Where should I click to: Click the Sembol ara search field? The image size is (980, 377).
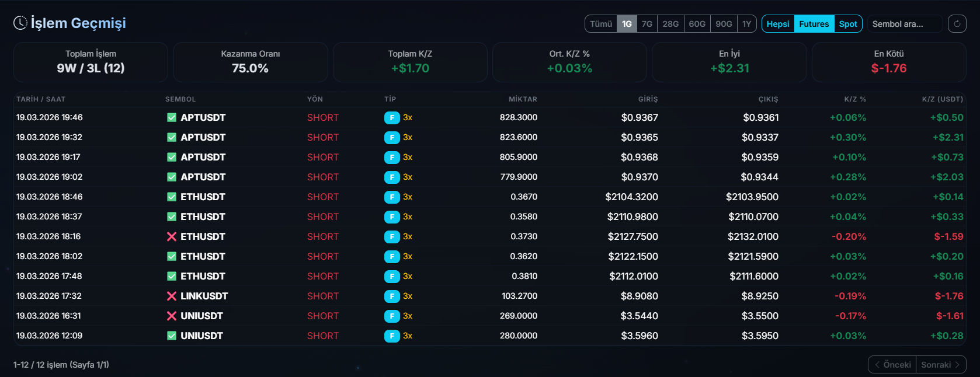pos(905,24)
